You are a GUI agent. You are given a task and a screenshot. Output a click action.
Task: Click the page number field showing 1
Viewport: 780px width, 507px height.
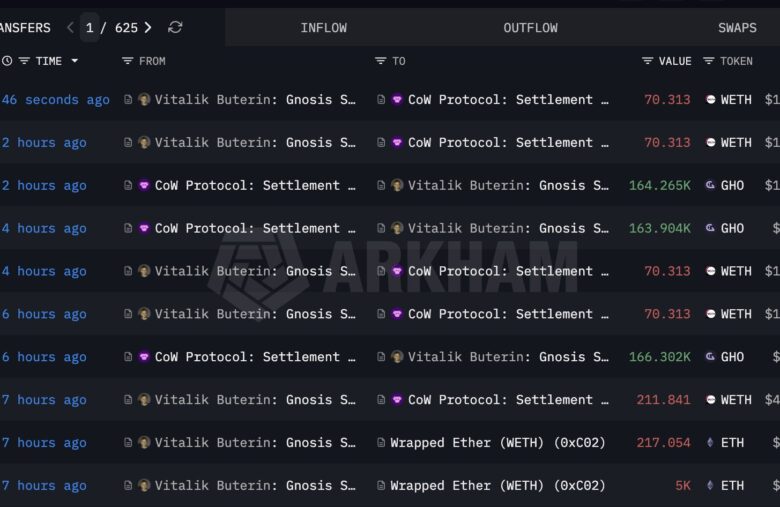[90, 27]
